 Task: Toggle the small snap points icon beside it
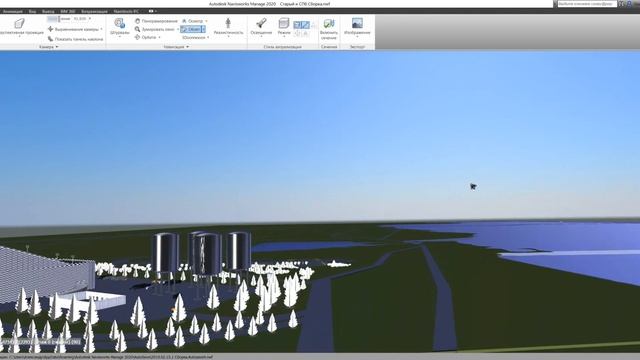click(x=305, y=33)
